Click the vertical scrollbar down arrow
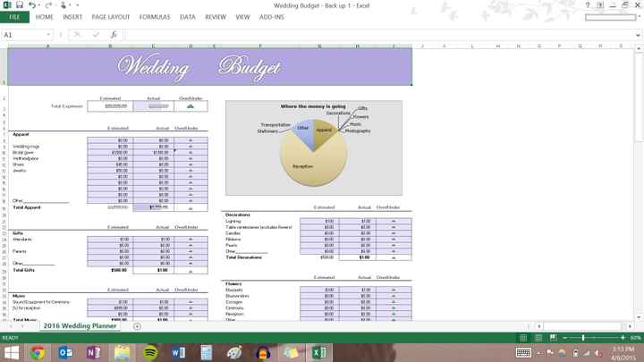Viewport: 644px width, 362px height. [x=639, y=317]
